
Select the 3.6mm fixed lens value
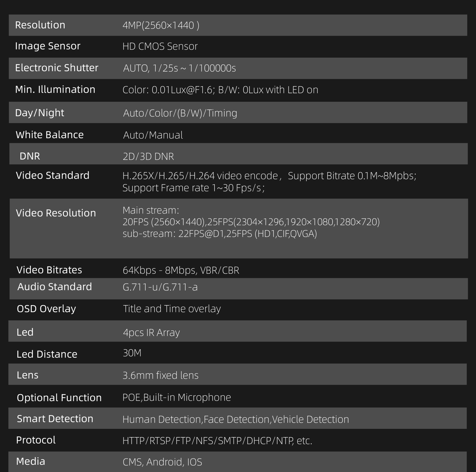point(160,375)
